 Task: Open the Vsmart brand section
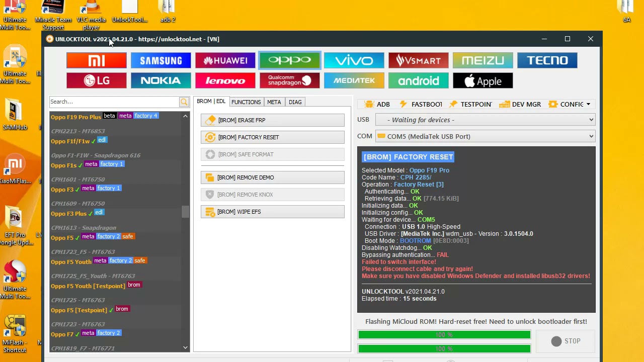419,60
